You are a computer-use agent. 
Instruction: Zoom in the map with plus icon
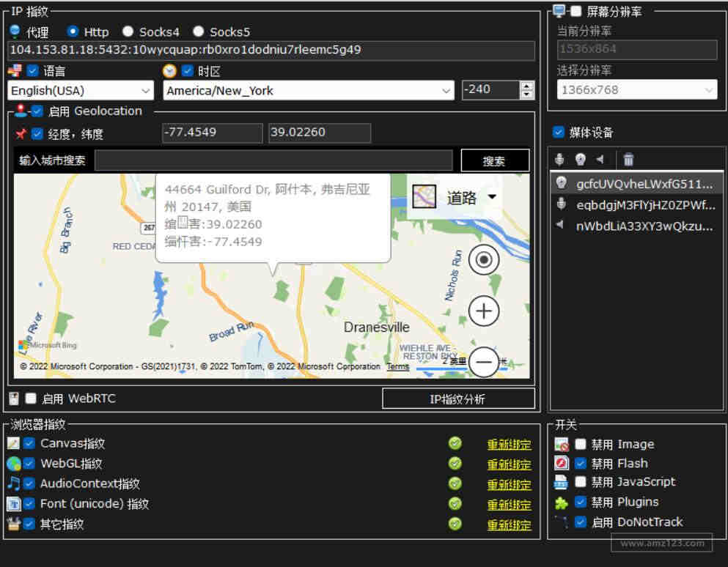coord(484,311)
